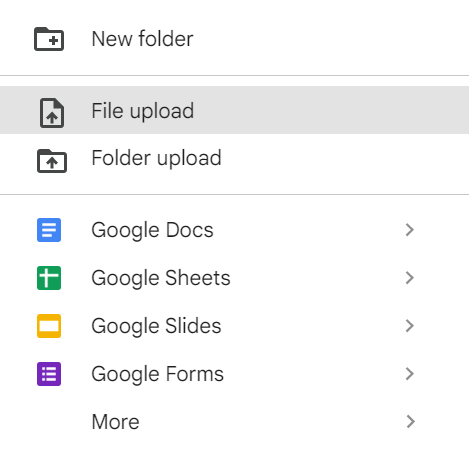Screen dimensions: 469x465
Task: Create a new Google Sheets text entry
Action: [161, 278]
